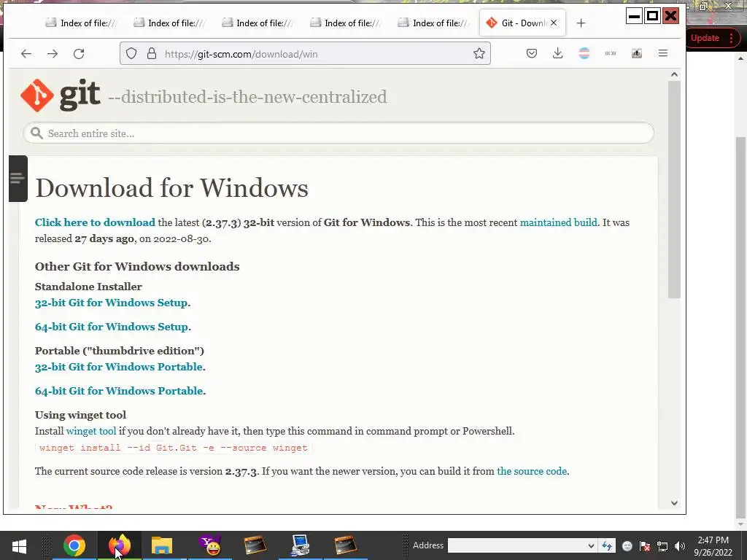Open the three-dot menu beside Update

(731, 38)
